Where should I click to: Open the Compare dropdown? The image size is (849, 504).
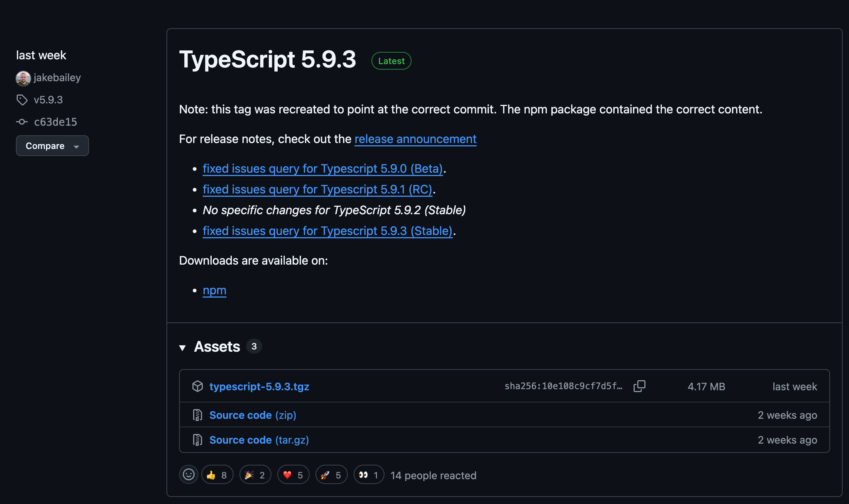pyautogui.click(x=52, y=146)
